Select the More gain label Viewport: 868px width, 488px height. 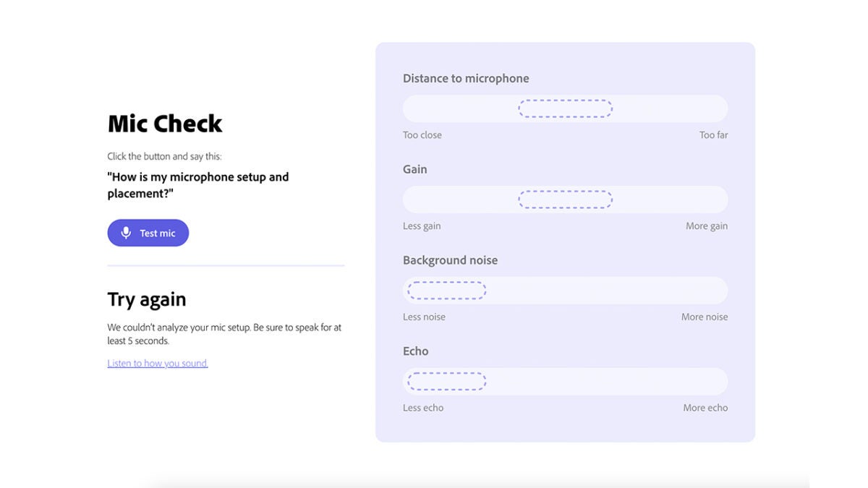(x=707, y=226)
